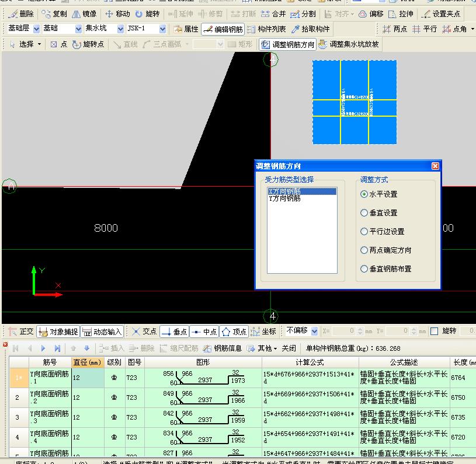Click the 删除 (delete) tool
This screenshot has height=464, width=476.
pos(20,14)
